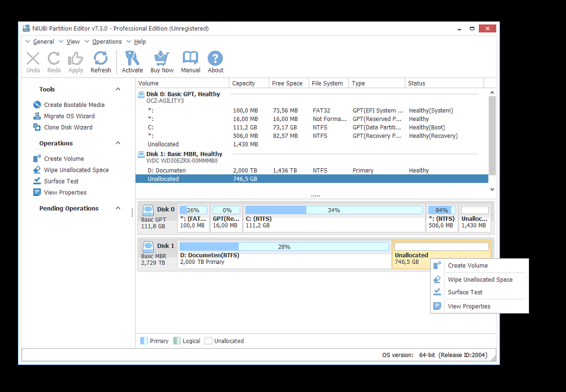The height and width of the screenshot is (392, 566).
Task: Launch Create Bootable Media tool
Action: pos(74,105)
